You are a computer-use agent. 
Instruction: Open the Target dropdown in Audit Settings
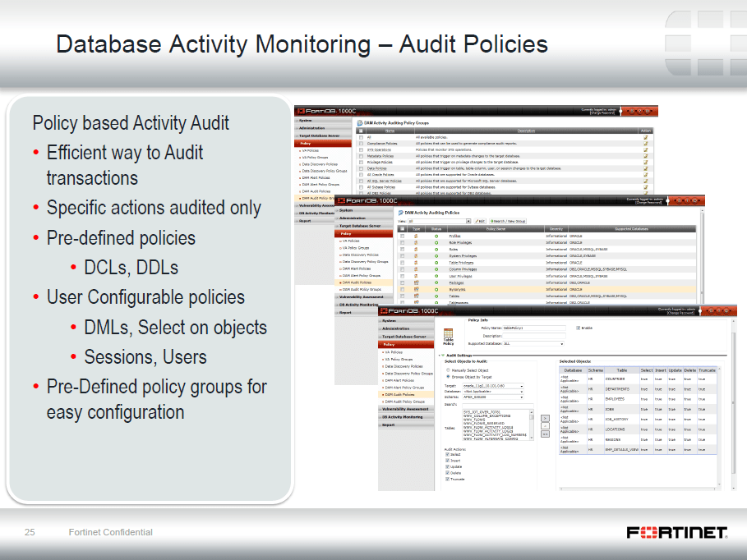point(493,386)
